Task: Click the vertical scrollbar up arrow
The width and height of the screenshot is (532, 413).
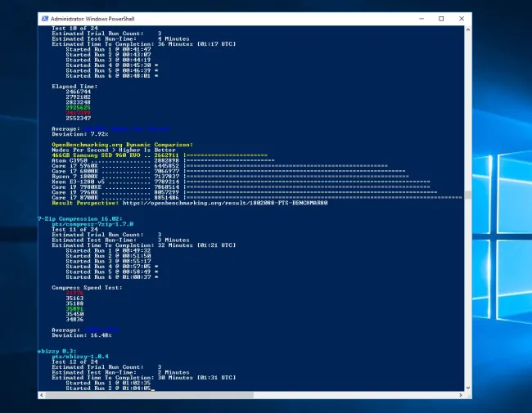Action: (468, 29)
